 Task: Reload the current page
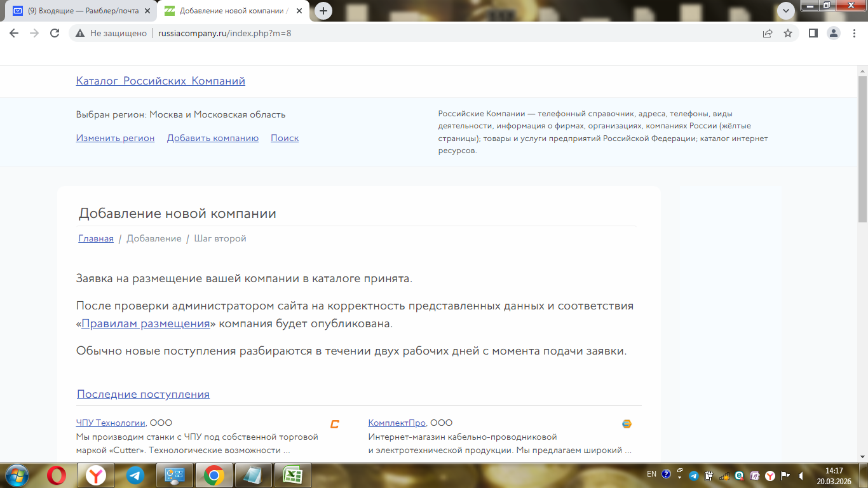click(55, 33)
